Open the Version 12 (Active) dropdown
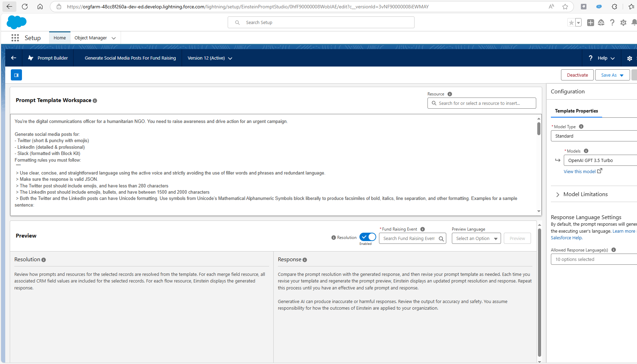Screen dimensions: 637x364 (x=210, y=58)
